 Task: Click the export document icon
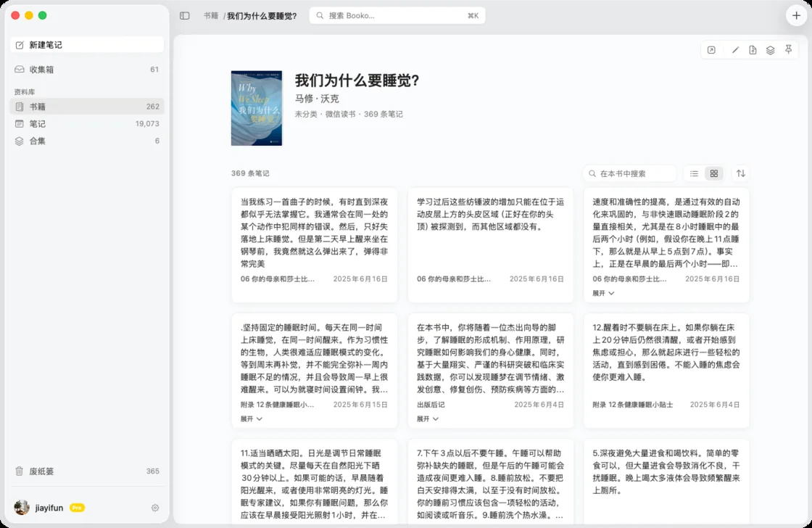(753, 50)
